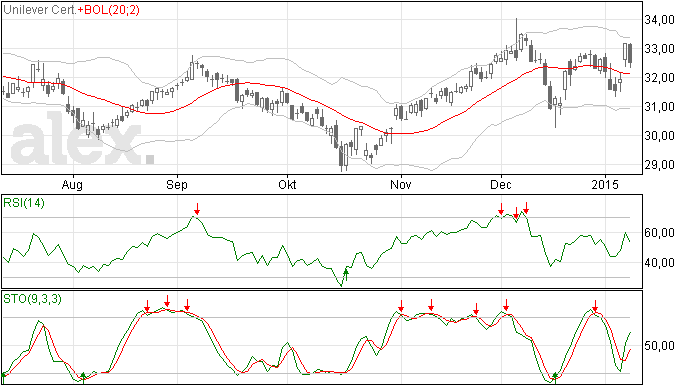Image resolution: width=690 pixels, height=387 pixels.
Task: Select the 31,00 price axis label
Action: click(659, 107)
